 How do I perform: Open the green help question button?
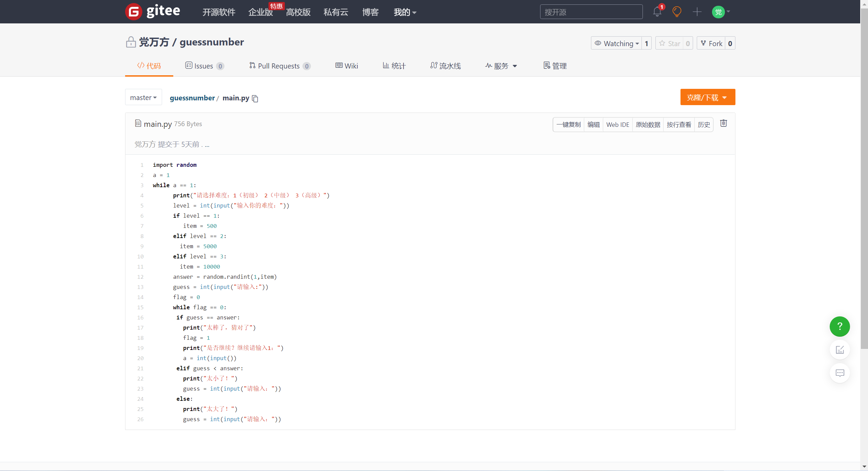coord(840,326)
